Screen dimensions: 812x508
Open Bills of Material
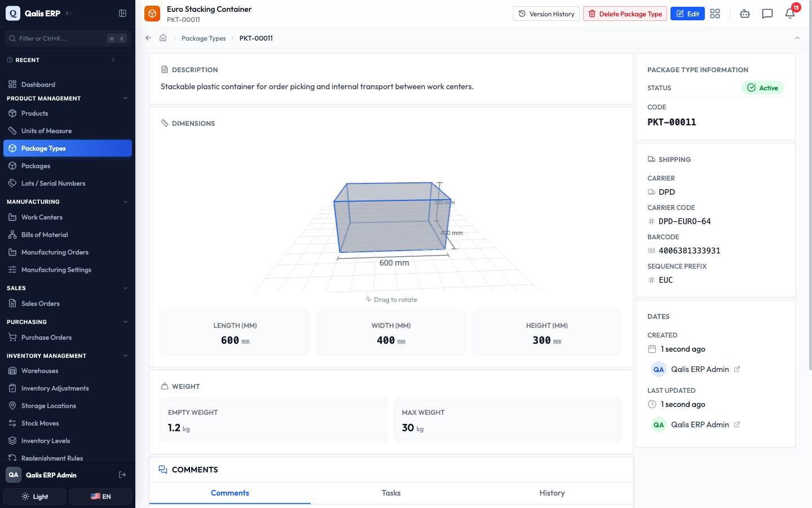[x=68, y=235]
